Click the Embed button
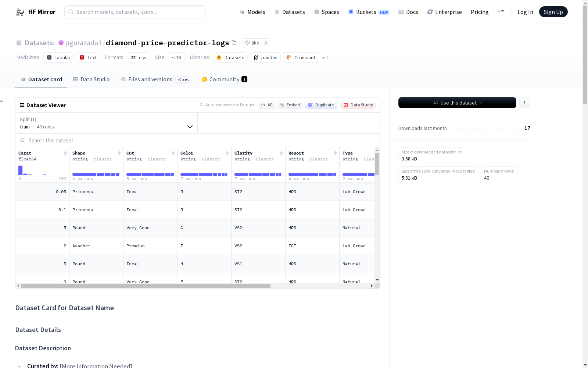The width and height of the screenshot is (588, 368). pos(290,105)
